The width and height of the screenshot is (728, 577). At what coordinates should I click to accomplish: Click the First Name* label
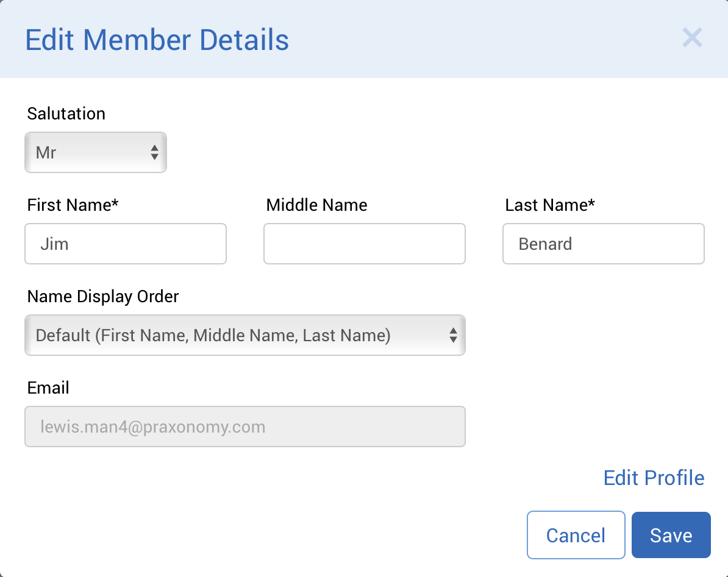[x=73, y=205]
